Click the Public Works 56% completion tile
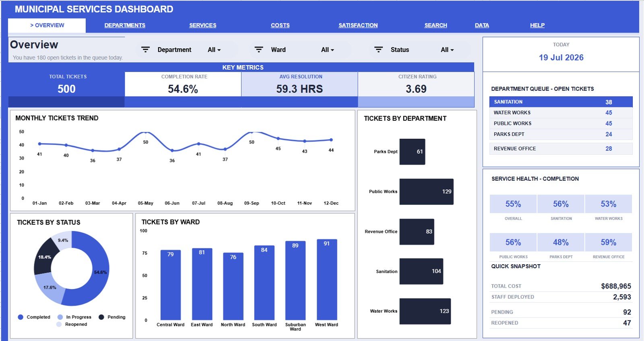The image size is (644, 341). pyautogui.click(x=513, y=242)
